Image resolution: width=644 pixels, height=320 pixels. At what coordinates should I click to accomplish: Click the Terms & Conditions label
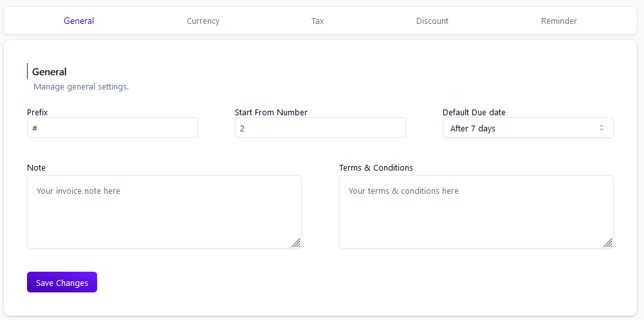click(x=376, y=167)
